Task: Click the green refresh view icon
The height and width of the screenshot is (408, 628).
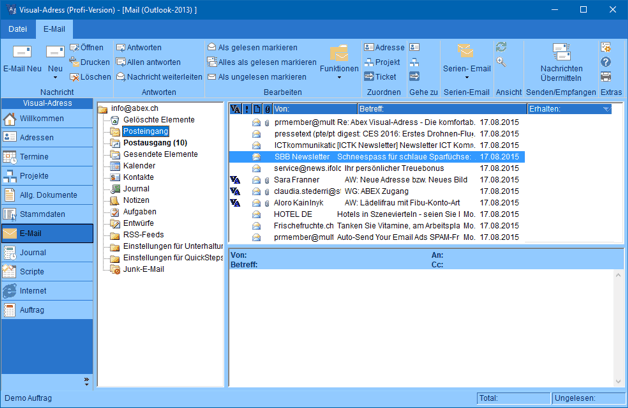Action: click(501, 47)
